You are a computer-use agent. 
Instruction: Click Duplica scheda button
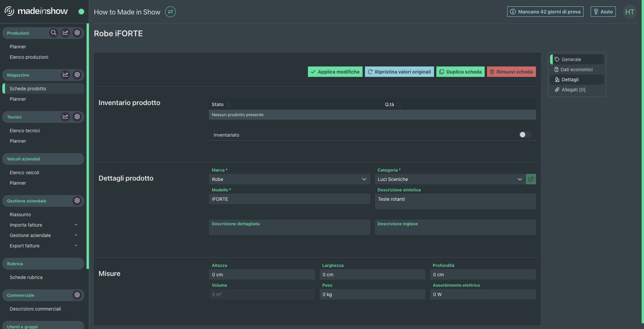461,72
